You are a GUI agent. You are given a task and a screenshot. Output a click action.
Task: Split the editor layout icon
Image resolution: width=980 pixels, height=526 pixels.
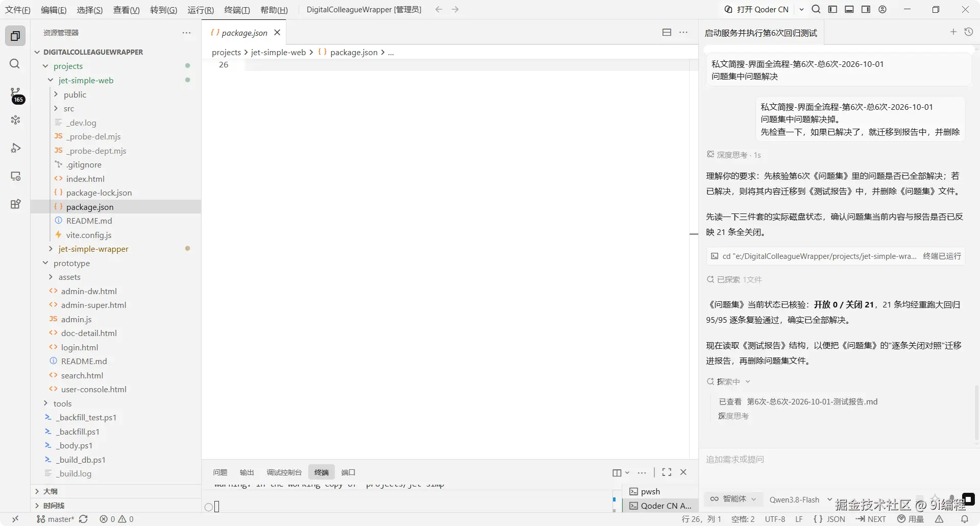click(667, 32)
